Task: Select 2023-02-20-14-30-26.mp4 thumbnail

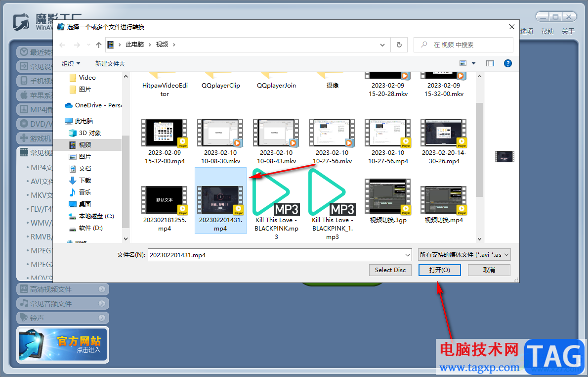Action: click(444, 133)
